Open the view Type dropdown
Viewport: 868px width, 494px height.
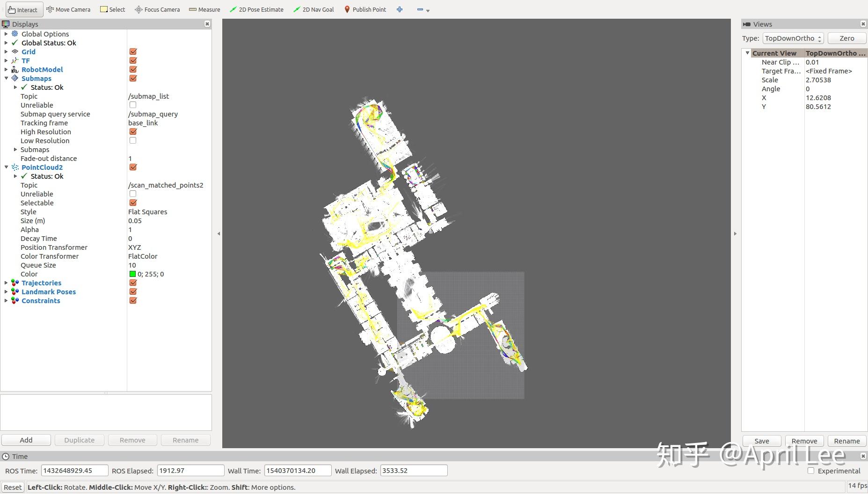[793, 38]
